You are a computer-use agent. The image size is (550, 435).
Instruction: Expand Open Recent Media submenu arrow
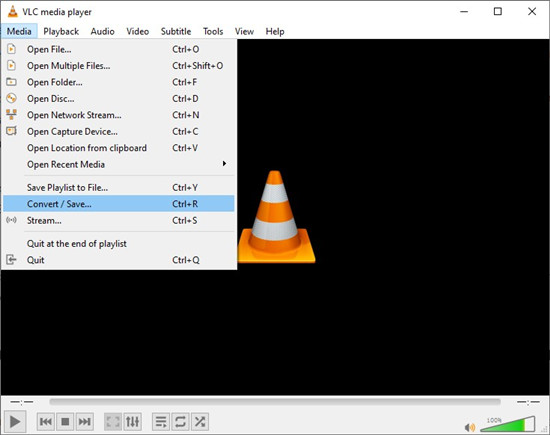[x=224, y=164]
